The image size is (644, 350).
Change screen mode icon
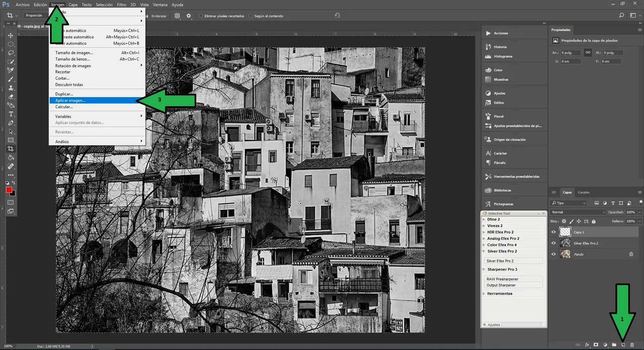click(11, 212)
